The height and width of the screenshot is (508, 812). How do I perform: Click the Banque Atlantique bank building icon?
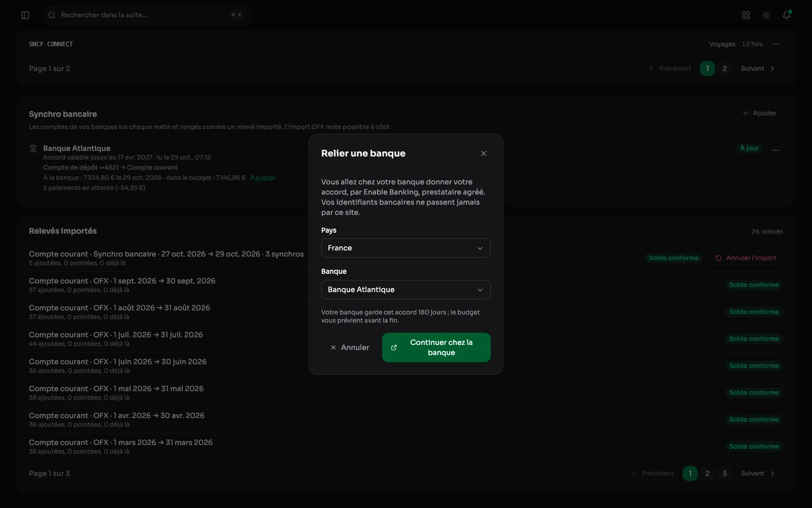coord(33,148)
